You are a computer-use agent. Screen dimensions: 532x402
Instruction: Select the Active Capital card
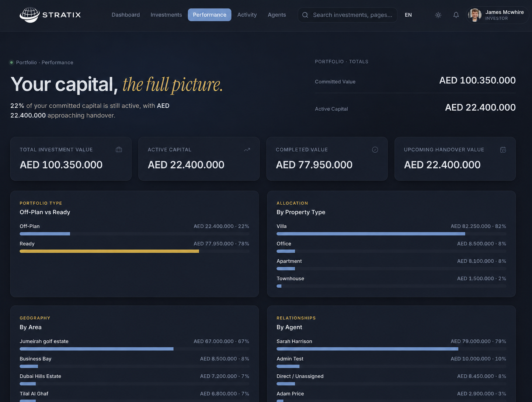(199, 159)
